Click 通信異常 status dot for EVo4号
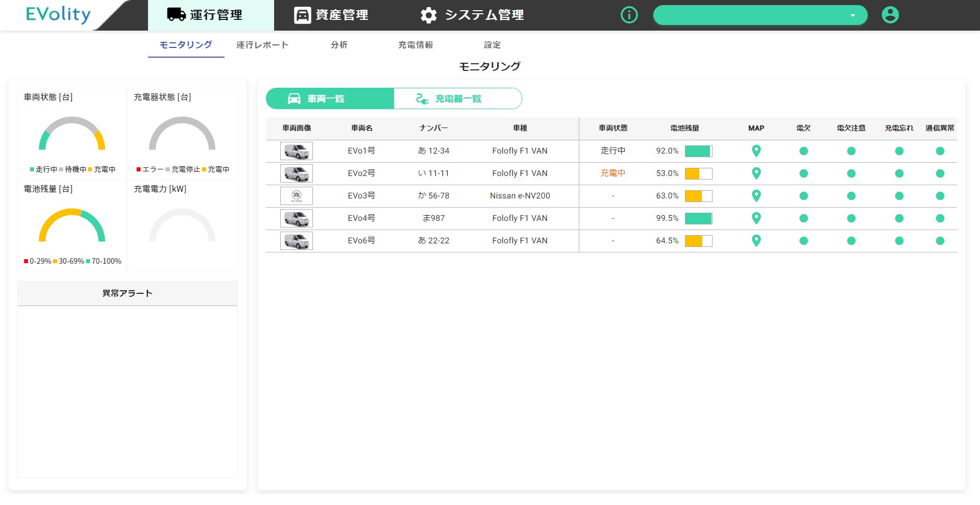The image size is (980, 505). (940, 218)
